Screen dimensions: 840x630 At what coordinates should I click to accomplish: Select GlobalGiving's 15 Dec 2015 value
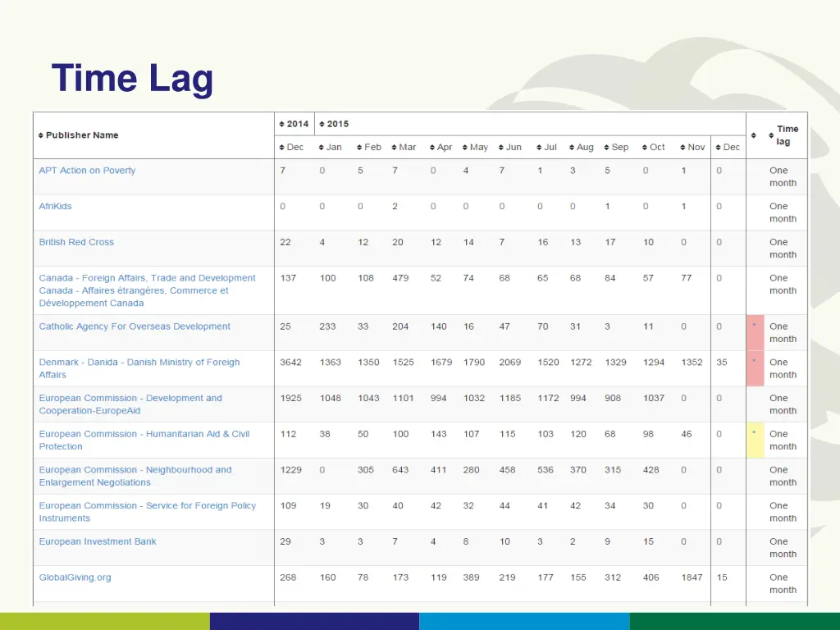coord(722,577)
